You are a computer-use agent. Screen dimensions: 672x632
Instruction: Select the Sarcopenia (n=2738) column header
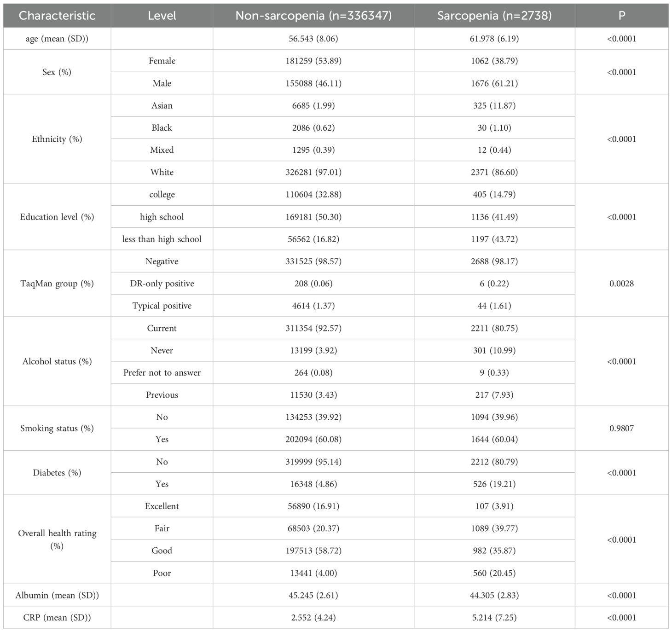[494, 16]
